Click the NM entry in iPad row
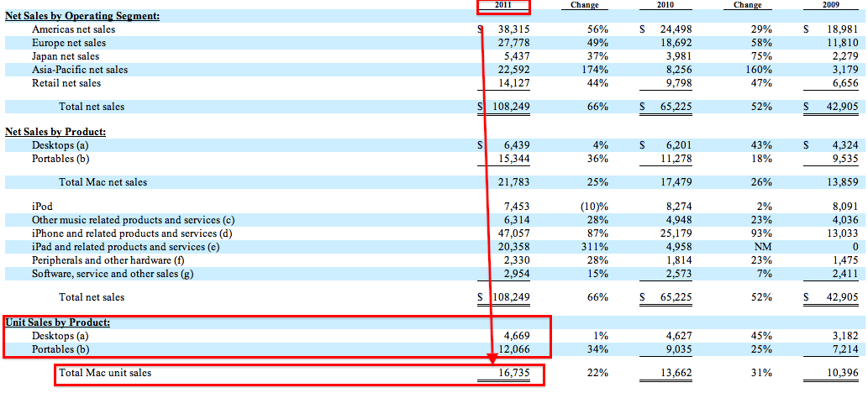The width and height of the screenshot is (868, 393). (x=763, y=247)
